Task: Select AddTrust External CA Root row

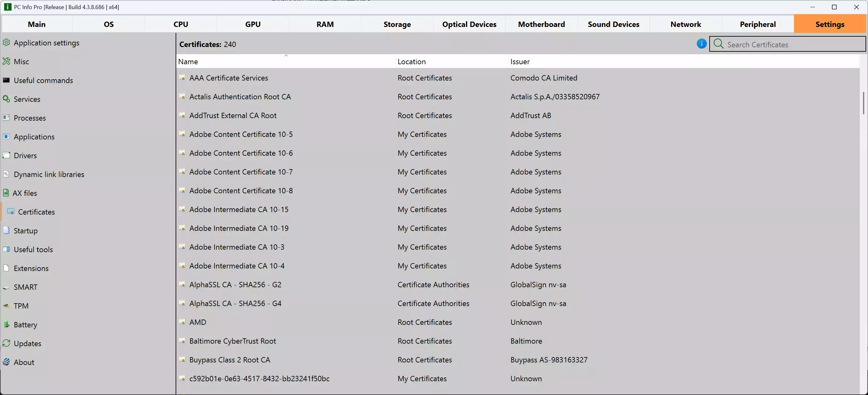Action: tap(518, 115)
